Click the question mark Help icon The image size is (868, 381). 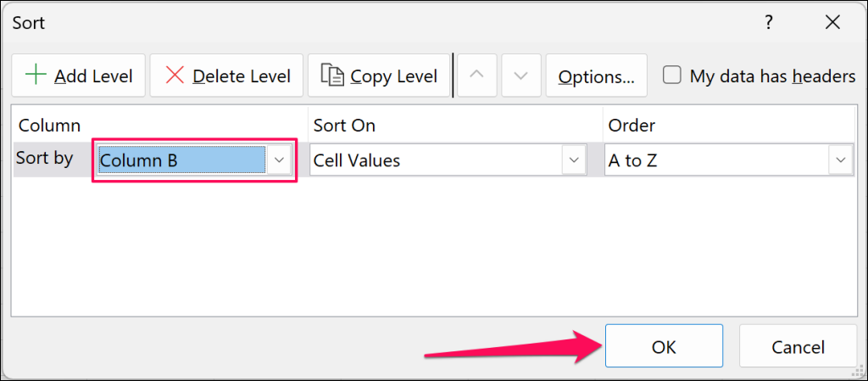pyautogui.click(x=769, y=23)
